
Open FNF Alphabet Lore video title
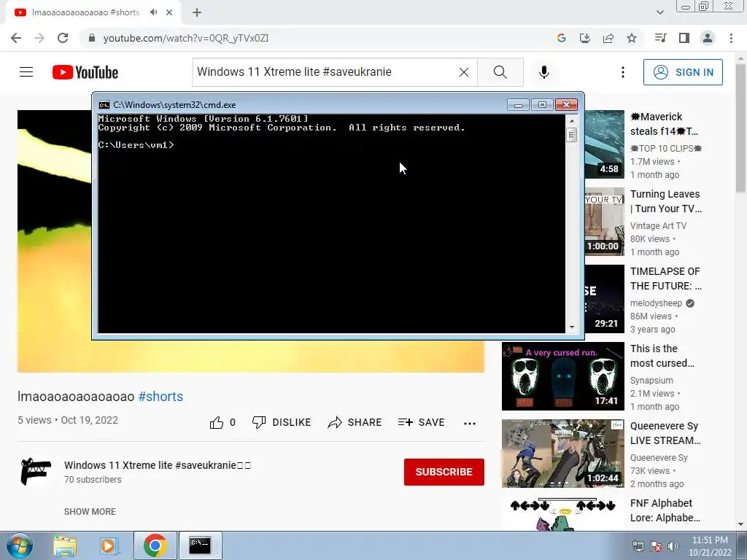pos(665,510)
